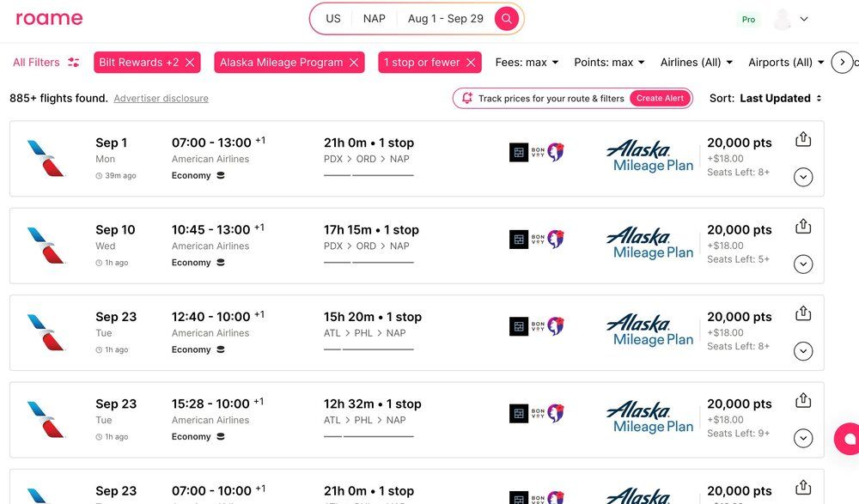Viewport: 859px width, 504px height.
Task: Remove the 1 stop or fewer filter
Action: point(471,63)
